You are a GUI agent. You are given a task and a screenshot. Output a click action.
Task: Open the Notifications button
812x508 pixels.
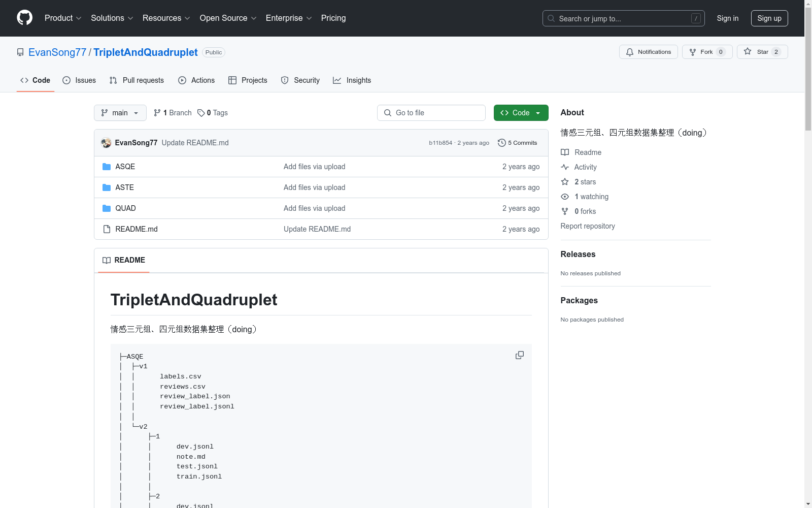pos(648,52)
